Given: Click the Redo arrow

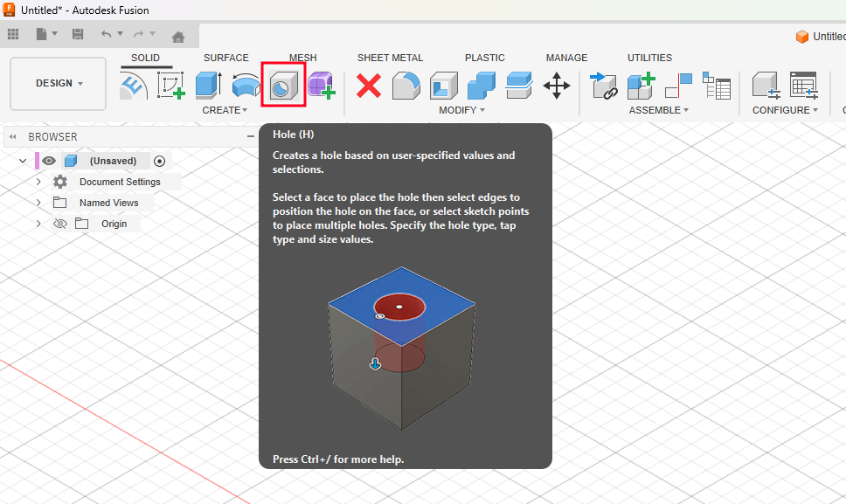Looking at the screenshot, I should [x=139, y=34].
